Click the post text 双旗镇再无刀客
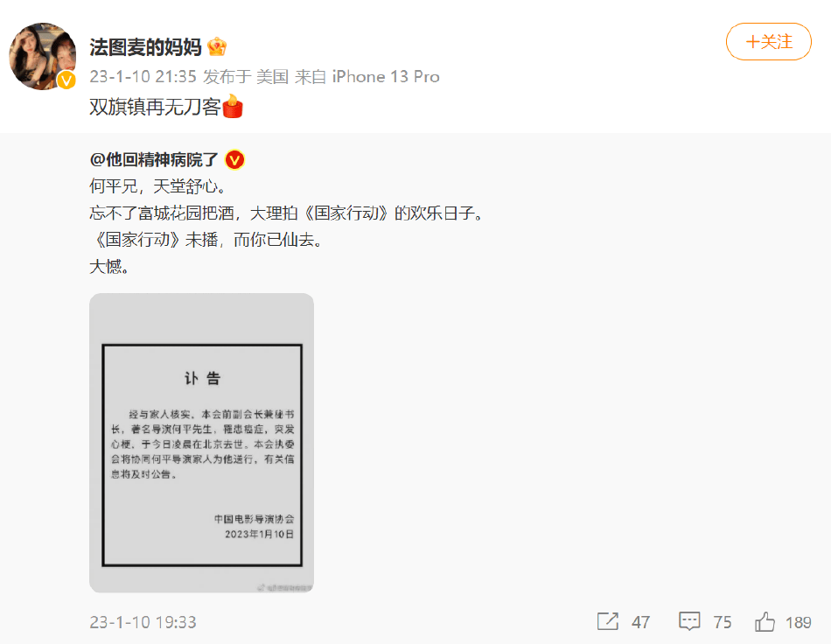831x644 pixels. 155,107
